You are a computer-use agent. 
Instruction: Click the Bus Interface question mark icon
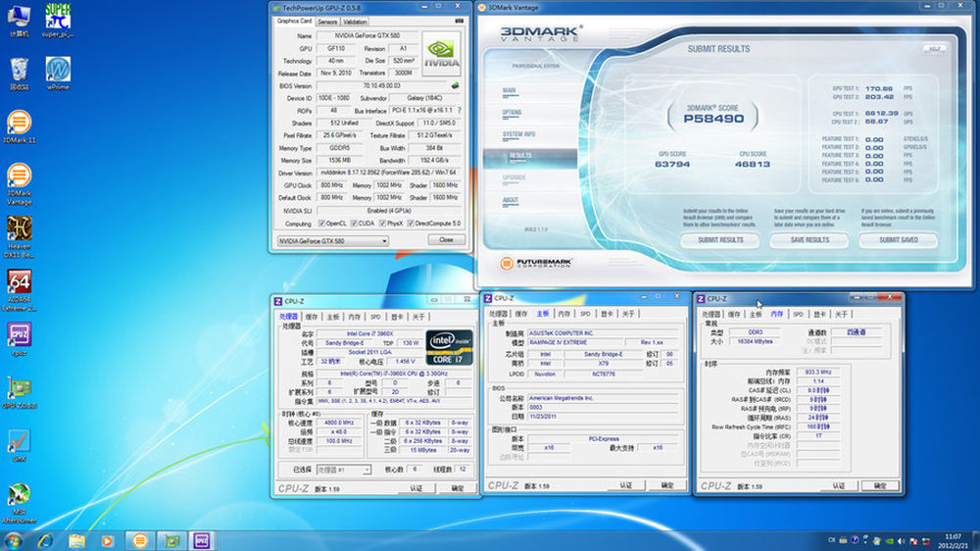(460, 110)
